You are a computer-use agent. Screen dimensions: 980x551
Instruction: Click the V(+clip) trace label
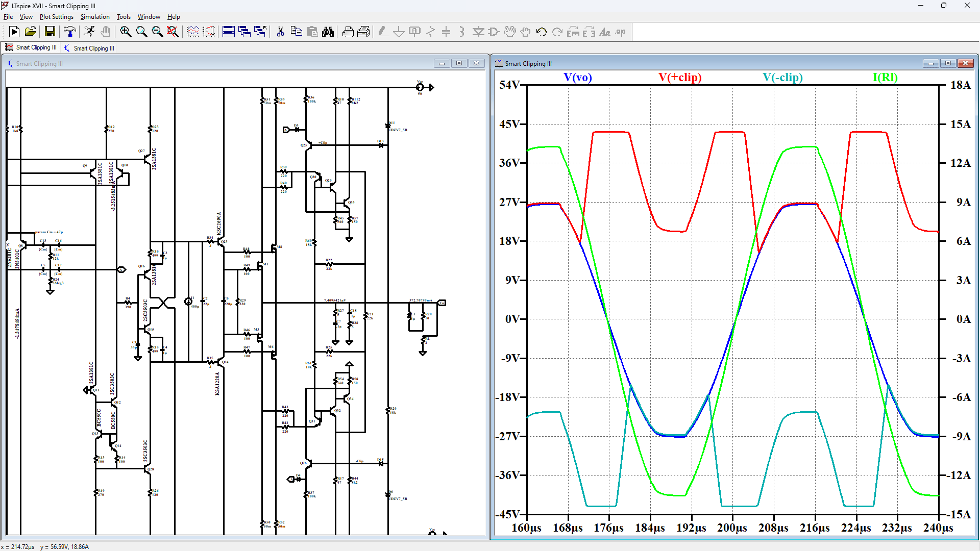tap(680, 77)
